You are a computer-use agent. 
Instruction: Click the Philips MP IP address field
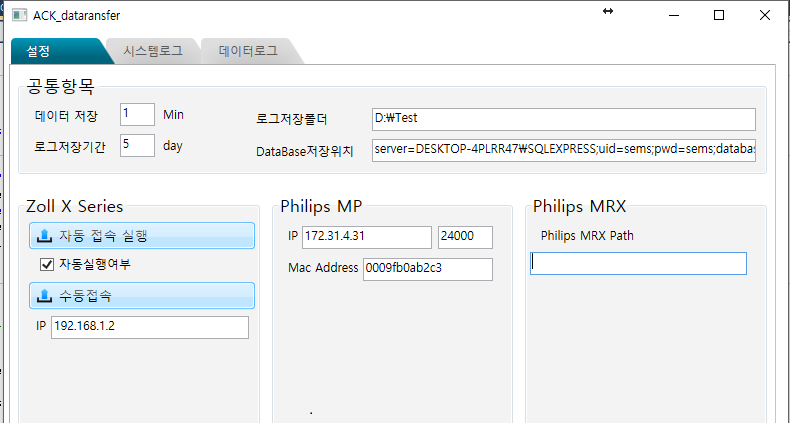[x=367, y=237]
